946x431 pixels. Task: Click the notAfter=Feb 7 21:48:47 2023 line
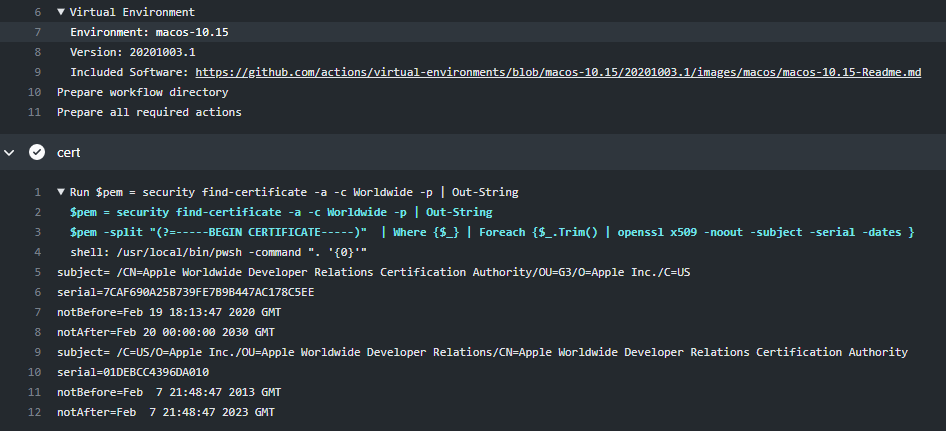coord(165,412)
